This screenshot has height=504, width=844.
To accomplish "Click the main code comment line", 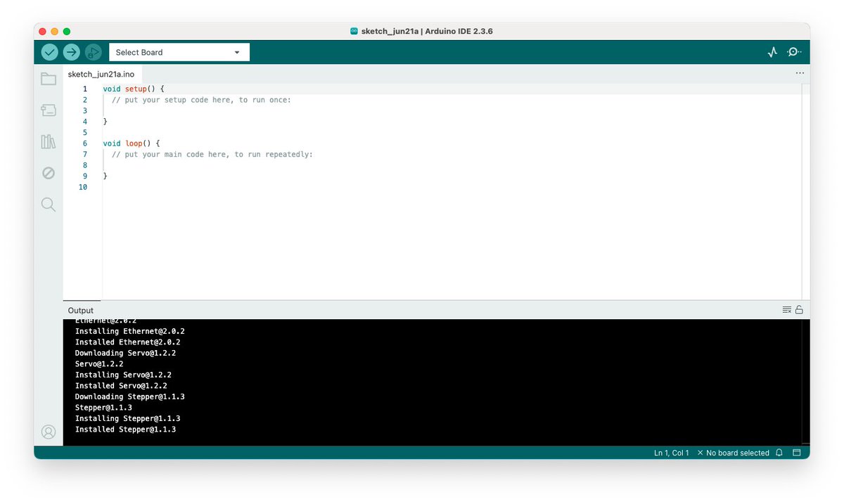I will pos(212,154).
